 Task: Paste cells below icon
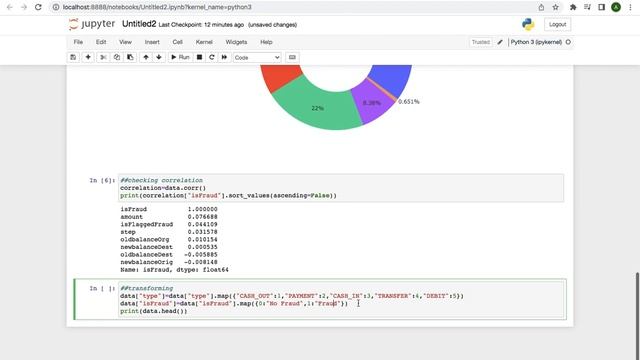tap(130, 58)
